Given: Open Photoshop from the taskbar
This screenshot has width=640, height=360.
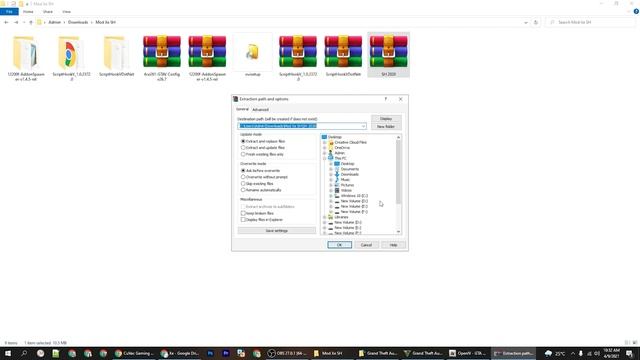Looking at the screenshot, I should coord(210,353).
